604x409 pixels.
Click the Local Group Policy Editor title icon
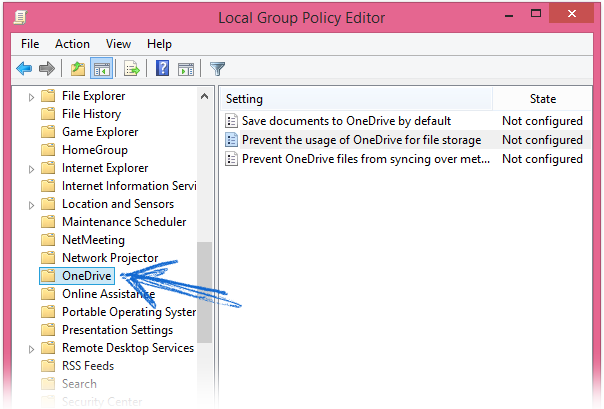20,17
